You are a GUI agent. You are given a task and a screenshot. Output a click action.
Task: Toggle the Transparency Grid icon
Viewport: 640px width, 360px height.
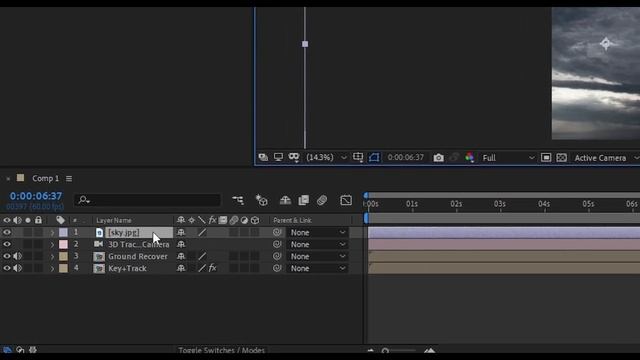(x=562, y=158)
